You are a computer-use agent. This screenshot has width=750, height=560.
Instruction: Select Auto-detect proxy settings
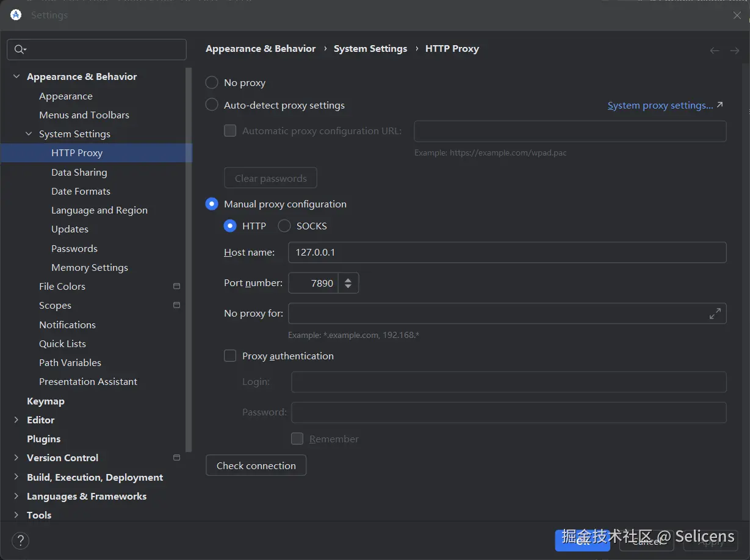point(212,105)
